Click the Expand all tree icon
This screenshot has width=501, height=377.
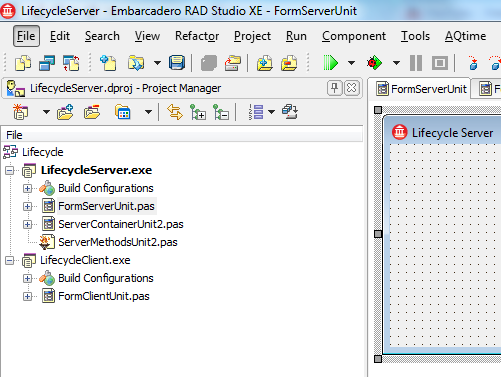coord(197,112)
